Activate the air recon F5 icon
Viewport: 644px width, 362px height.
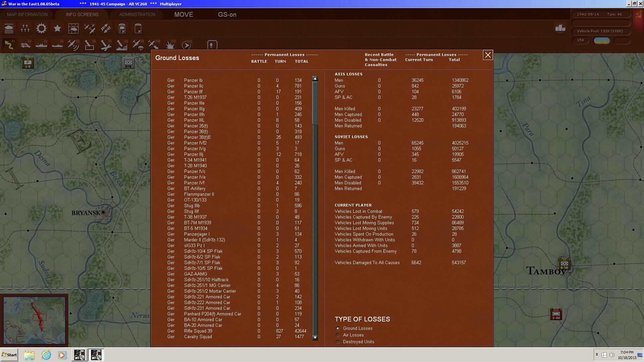click(73, 45)
